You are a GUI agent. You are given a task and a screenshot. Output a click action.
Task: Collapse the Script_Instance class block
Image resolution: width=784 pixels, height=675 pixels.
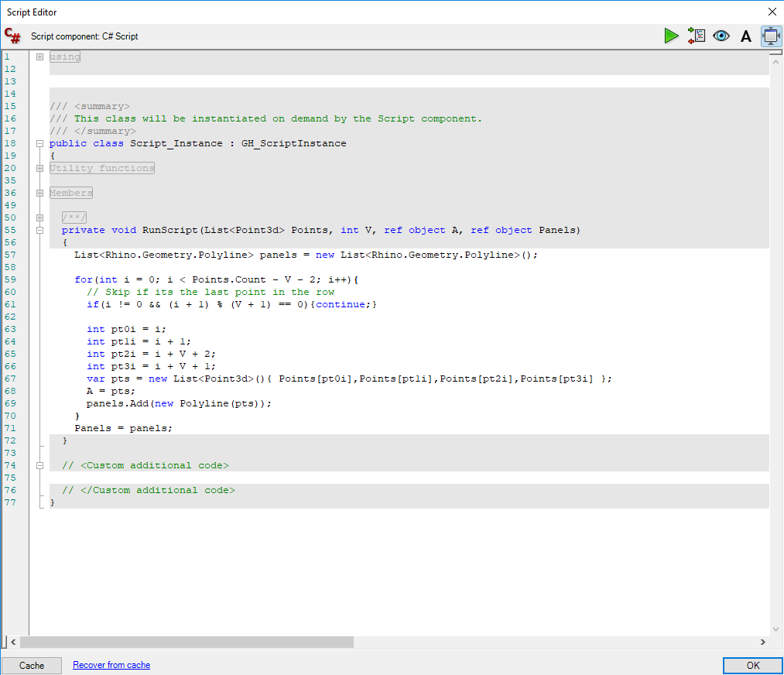coord(39,143)
